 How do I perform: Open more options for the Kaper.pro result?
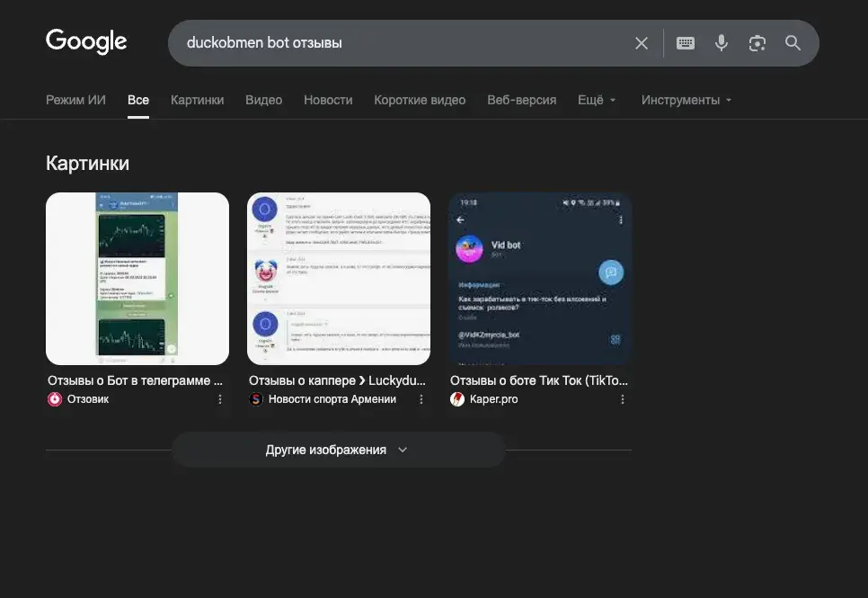pyautogui.click(x=623, y=399)
